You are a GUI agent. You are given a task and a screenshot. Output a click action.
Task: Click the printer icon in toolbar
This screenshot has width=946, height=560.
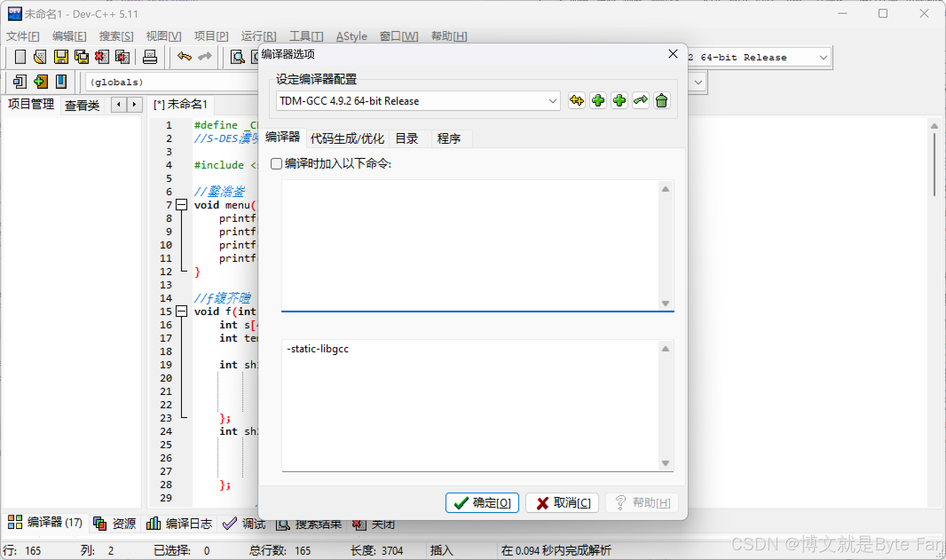click(x=150, y=57)
